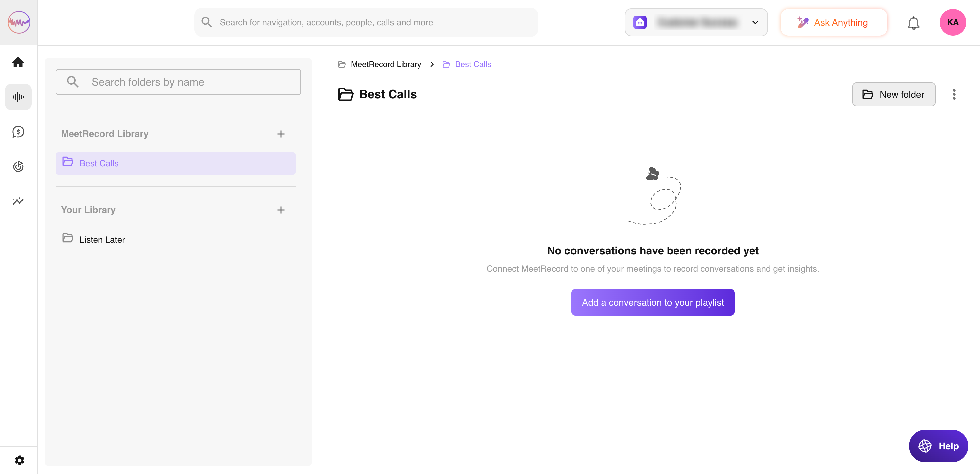Click the Ask Anything button
This screenshot has width=980, height=474.
point(833,22)
